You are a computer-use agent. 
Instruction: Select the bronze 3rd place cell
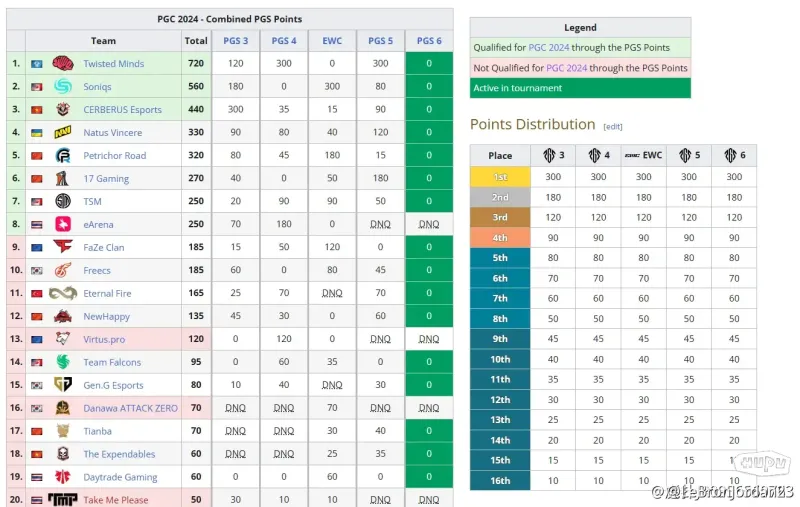(x=500, y=217)
